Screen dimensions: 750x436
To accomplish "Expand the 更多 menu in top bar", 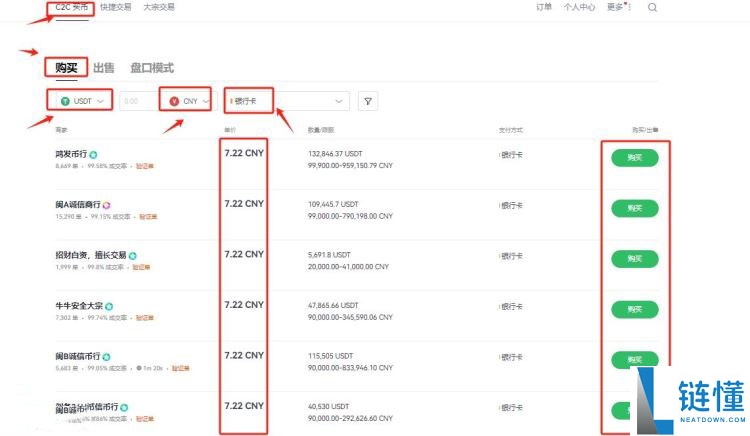I will click(618, 7).
